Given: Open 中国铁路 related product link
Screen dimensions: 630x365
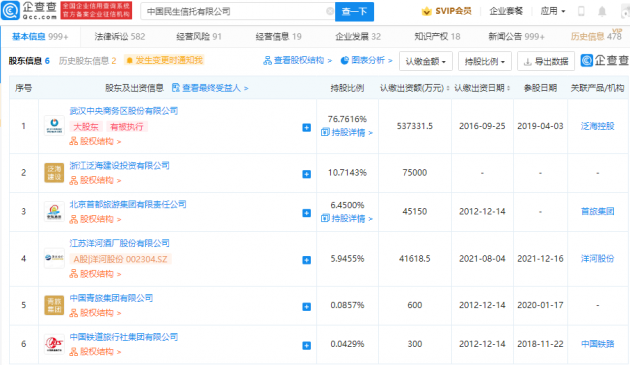Looking at the screenshot, I should (x=597, y=344).
